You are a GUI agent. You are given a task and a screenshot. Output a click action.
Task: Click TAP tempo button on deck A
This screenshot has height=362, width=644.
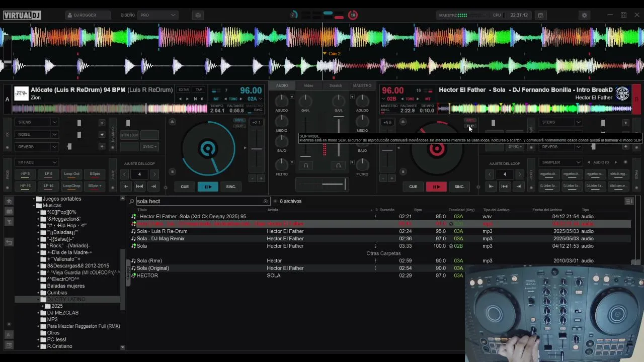click(199, 90)
